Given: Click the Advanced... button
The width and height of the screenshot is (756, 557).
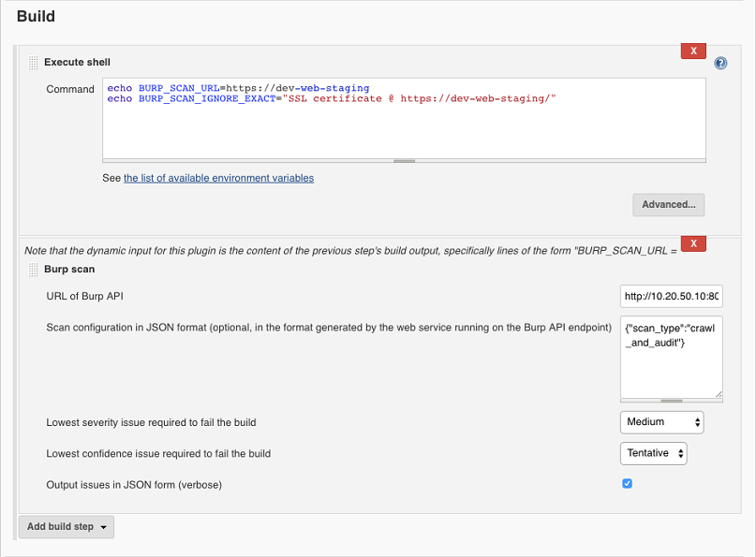Looking at the screenshot, I should 668,205.
